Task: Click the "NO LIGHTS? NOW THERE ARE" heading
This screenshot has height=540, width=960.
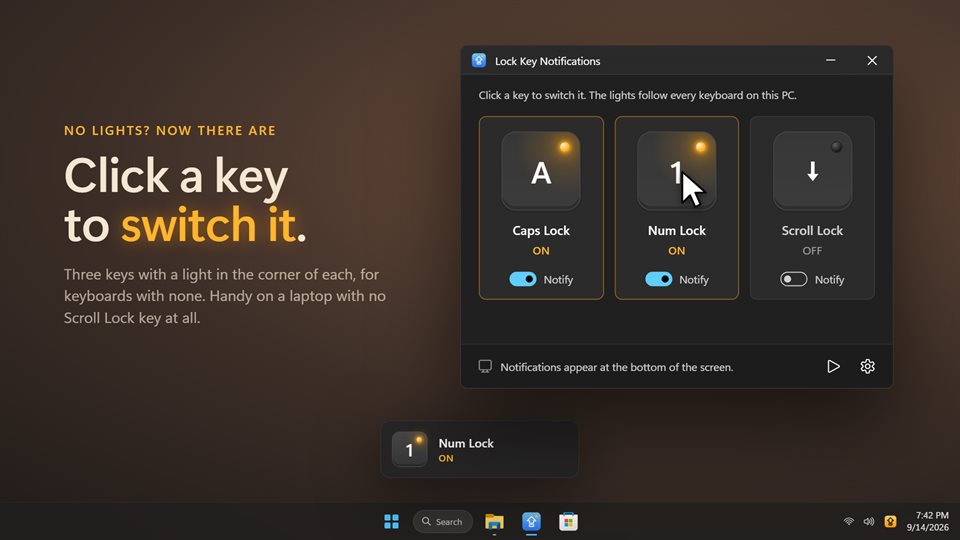Action: pyautogui.click(x=170, y=130)
